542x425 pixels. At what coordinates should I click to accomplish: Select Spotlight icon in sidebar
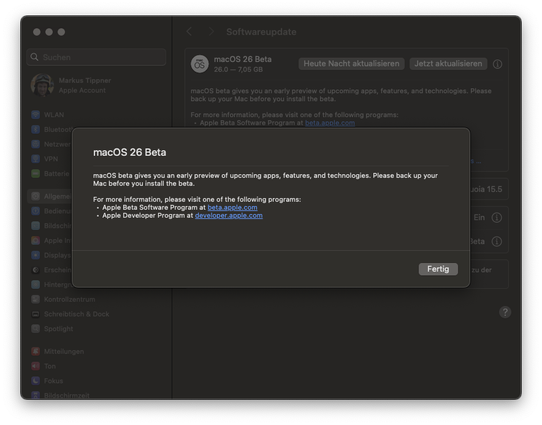[35, 329]
